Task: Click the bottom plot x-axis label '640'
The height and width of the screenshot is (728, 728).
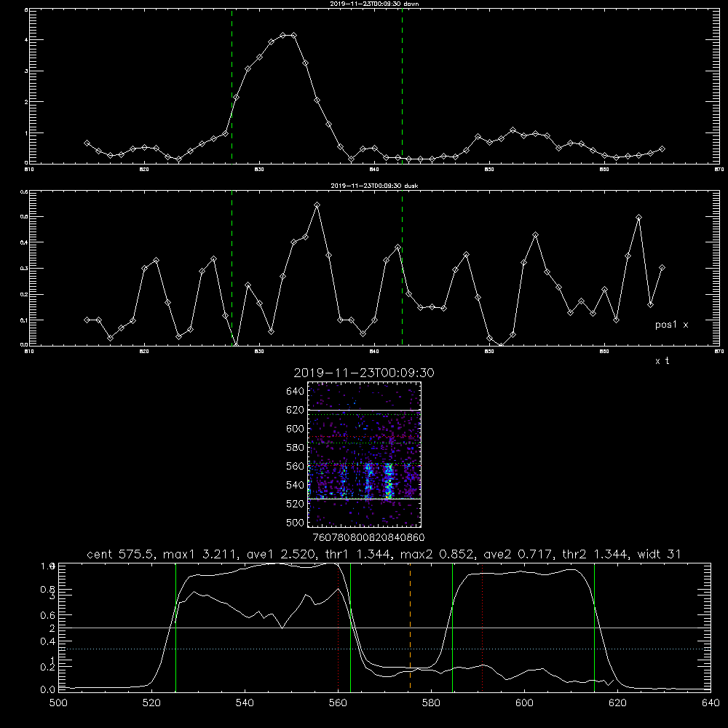Action: 711,703
